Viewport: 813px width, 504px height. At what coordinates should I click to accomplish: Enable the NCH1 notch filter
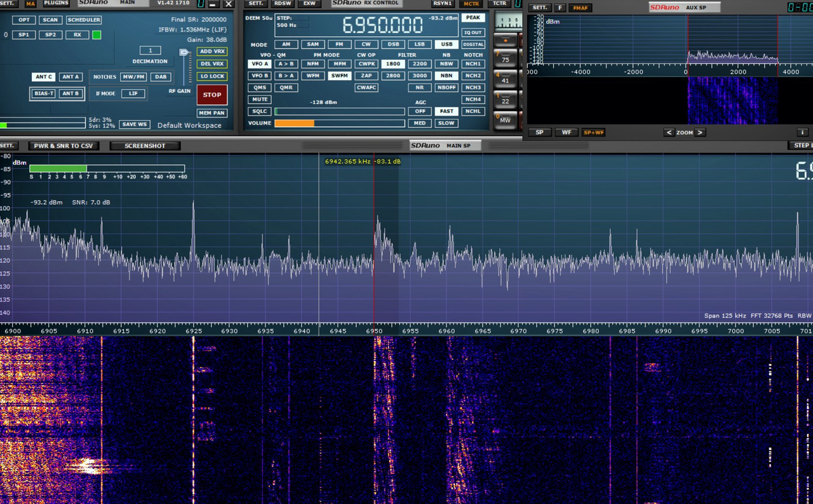pyautogui.click(x=473, y=64)
